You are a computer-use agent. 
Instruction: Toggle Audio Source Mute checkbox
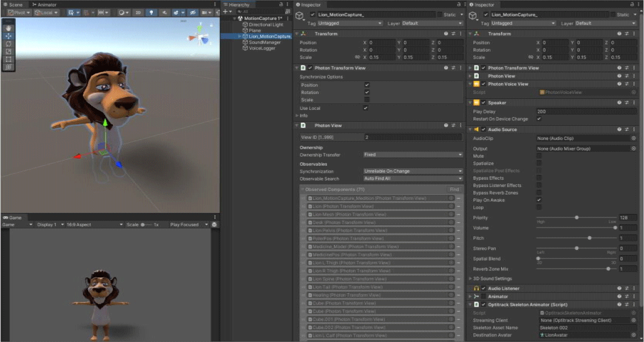539,156
